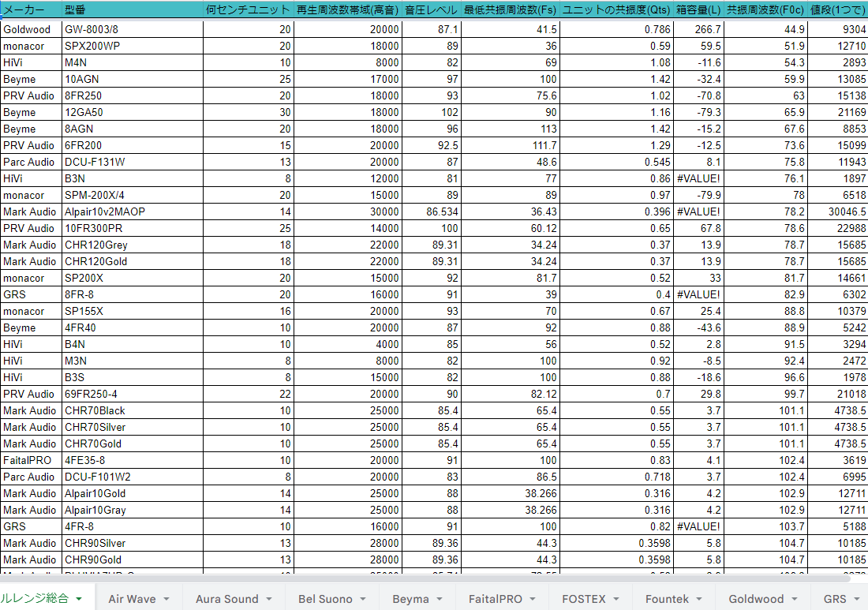Click the CHR120Grey model cell
The image size is (868, 610).
tap(133, 245)
